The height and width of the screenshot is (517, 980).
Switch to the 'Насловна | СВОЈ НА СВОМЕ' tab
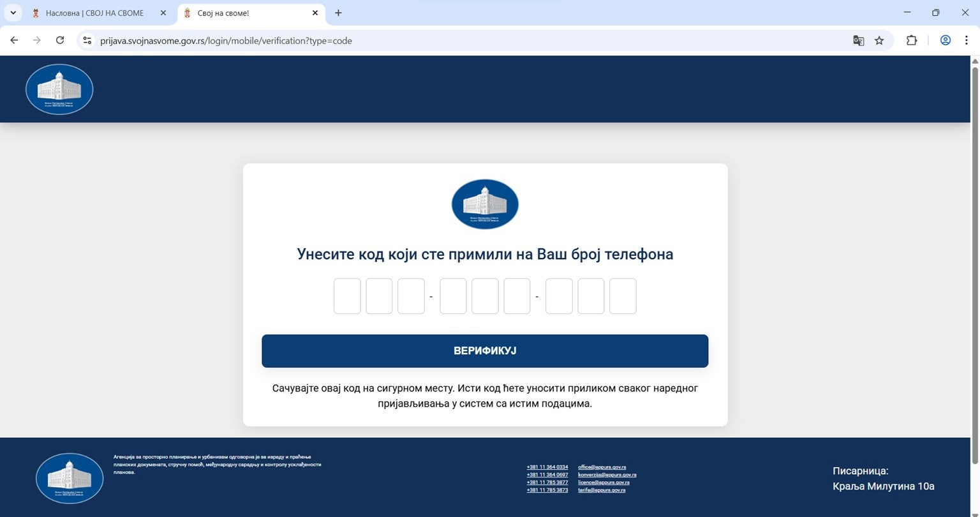point(100,13)
